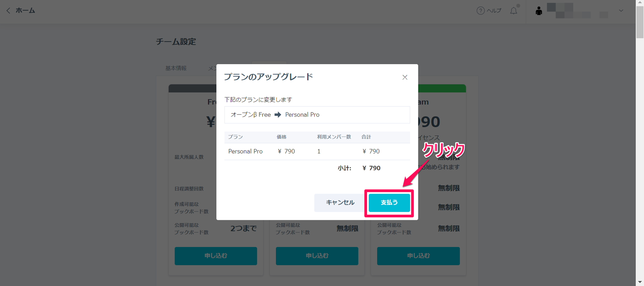
Task: Click the vertical scrollbar thumb
Action: pos(640,22)
